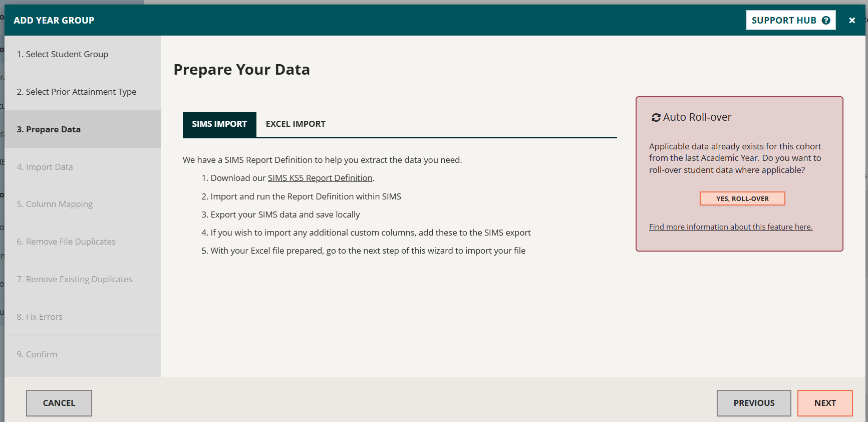Go to step 2 Select Prior Attainment Type

pos(83,92)
